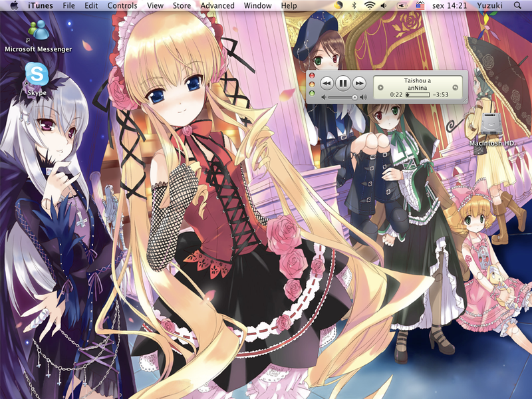Open the View menu
This screenshot has width=532, height=399.
(155, 5)
